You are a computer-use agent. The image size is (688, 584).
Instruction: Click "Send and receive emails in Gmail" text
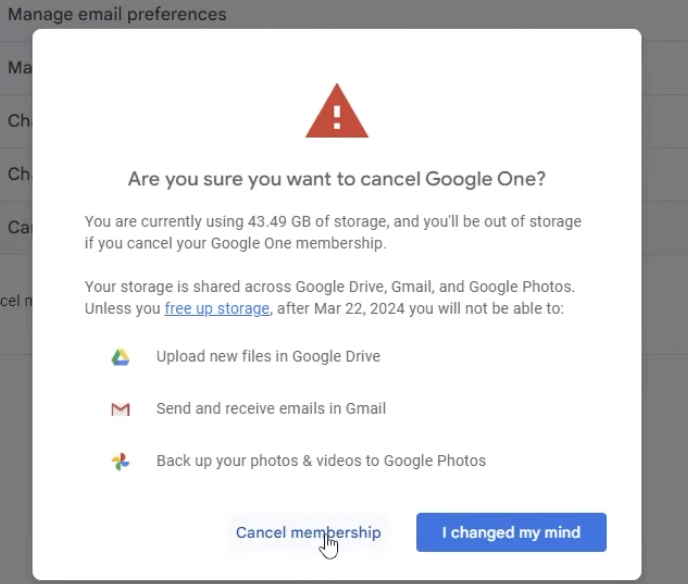(271, 409)
